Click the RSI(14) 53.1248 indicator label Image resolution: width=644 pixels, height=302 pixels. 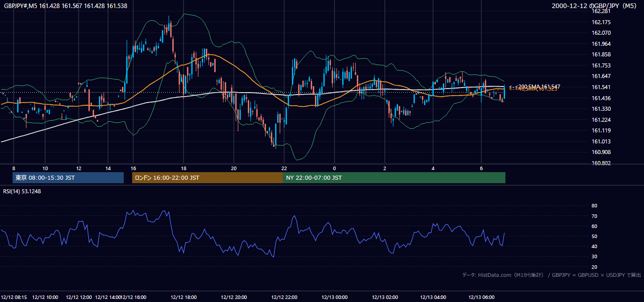22,191
